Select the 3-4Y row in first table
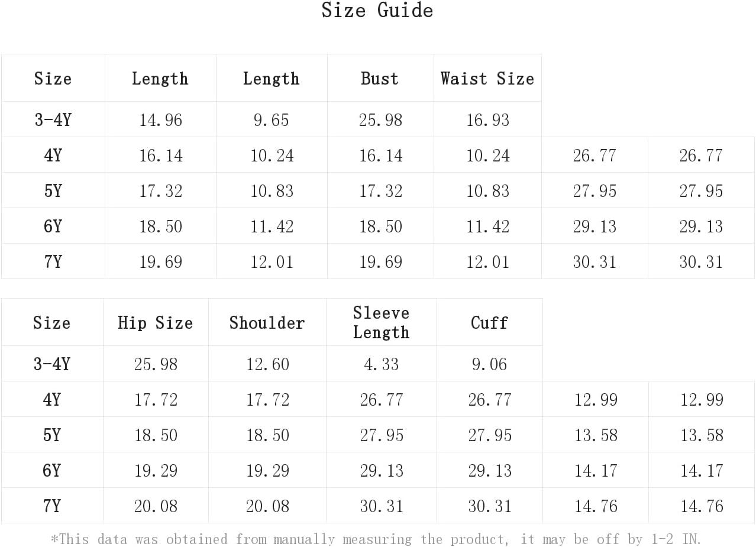The image size is (756, 547). [272, 119]
